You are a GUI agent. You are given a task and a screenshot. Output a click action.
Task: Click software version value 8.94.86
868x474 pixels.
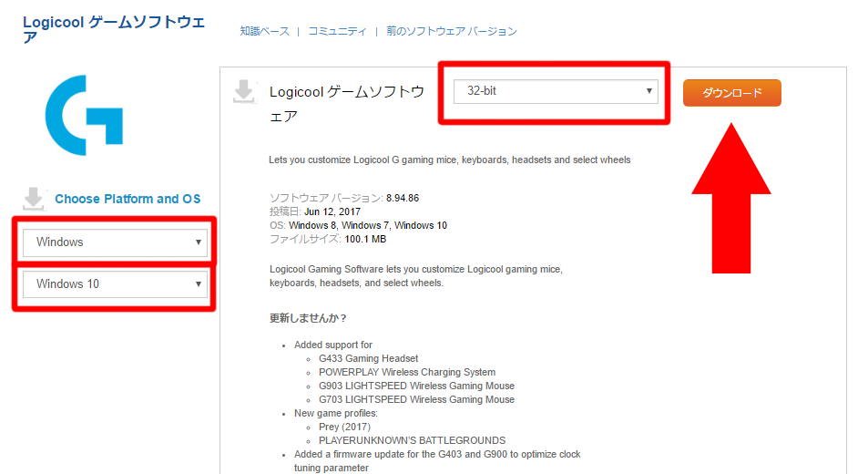(403, 198)
